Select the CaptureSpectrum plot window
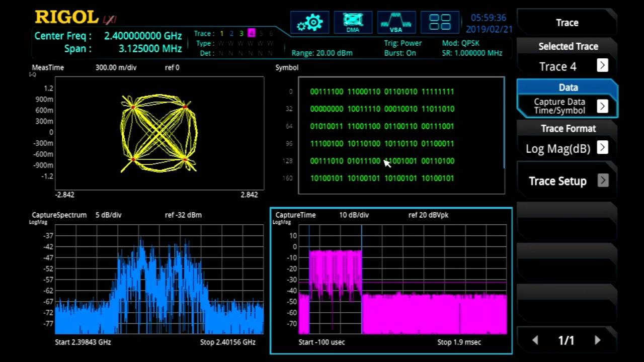The height and width of the screenshot is (362, 644). tap(159, 280)
